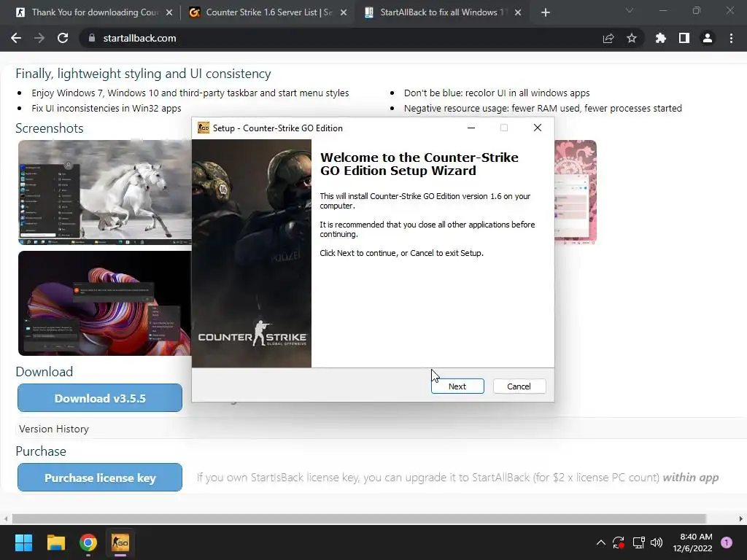Close the Counter-Strike setup window

pyautogui.click(x=538, y=128)
